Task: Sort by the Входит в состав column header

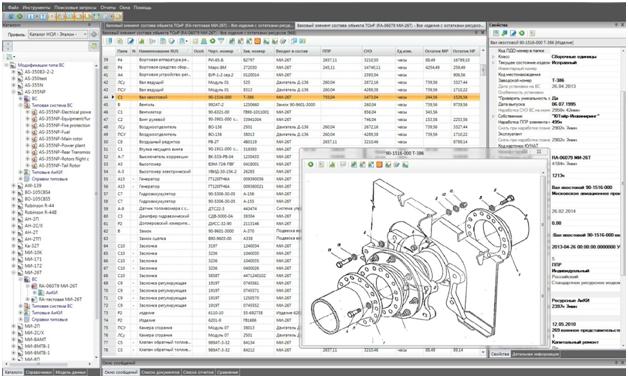Action: click(296, 51)
